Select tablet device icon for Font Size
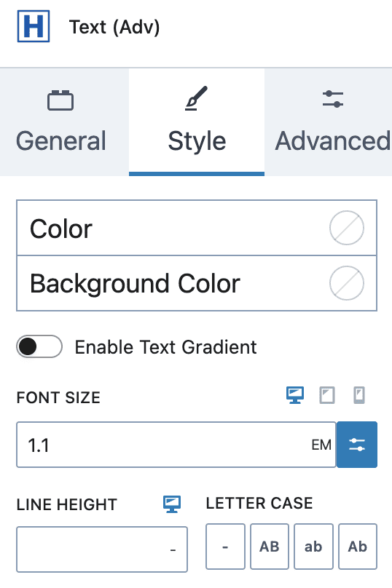This screenshot has width=392, height=588. click(327, 395)
